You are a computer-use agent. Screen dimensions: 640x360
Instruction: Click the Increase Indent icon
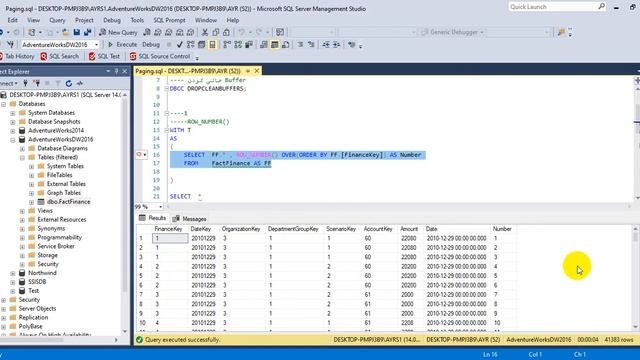click(x=336, y=44)
